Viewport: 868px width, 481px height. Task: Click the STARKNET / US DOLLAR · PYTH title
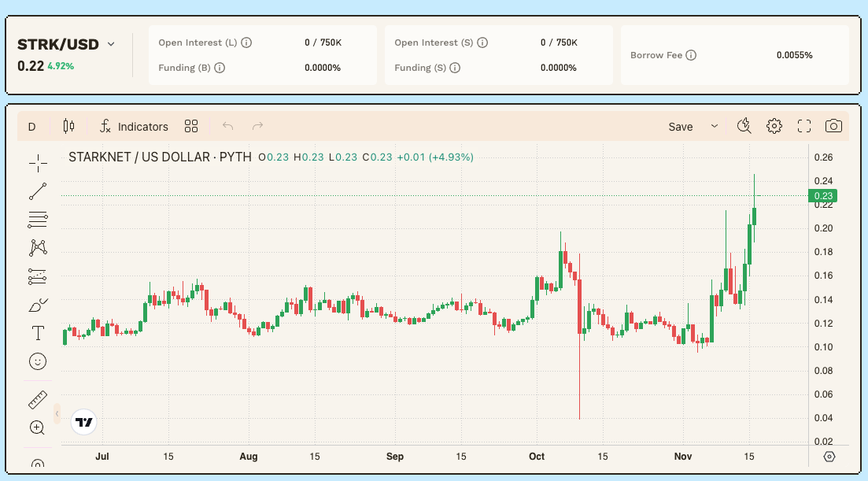[160, 157]
